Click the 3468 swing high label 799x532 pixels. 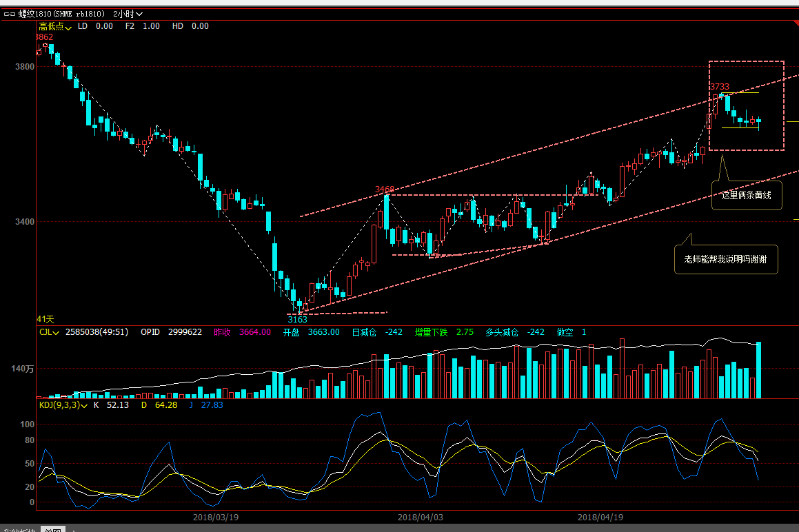385,189
